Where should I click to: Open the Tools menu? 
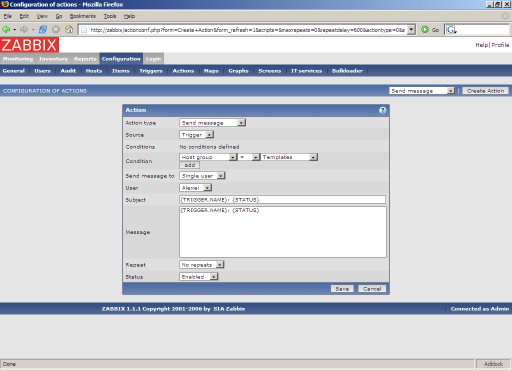(110, 16)
